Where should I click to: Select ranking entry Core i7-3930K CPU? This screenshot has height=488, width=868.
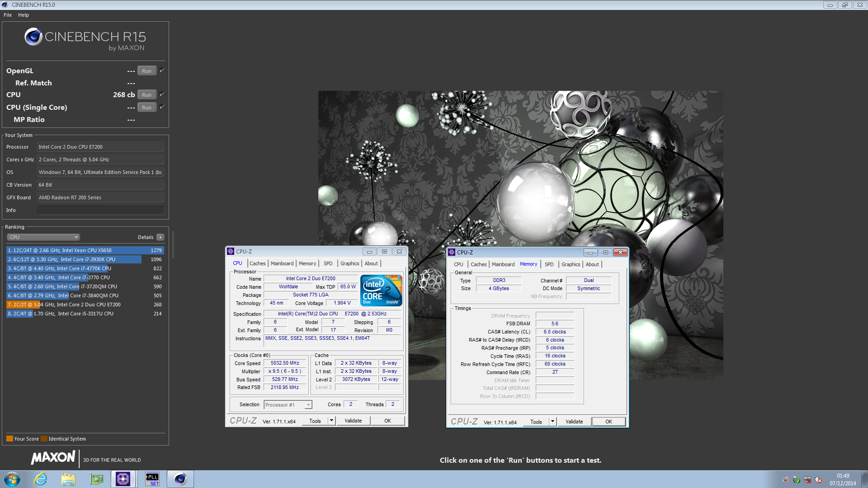point(85,259)
